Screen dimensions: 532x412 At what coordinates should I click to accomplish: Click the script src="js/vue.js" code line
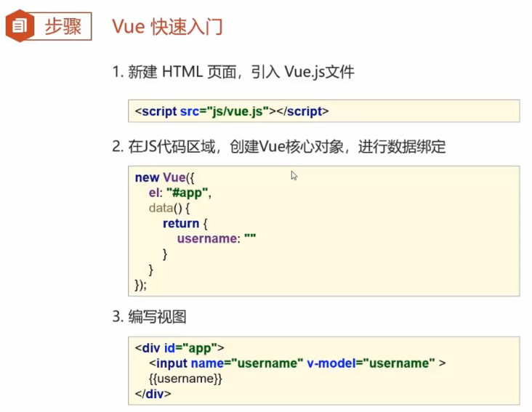pos(232,111)
